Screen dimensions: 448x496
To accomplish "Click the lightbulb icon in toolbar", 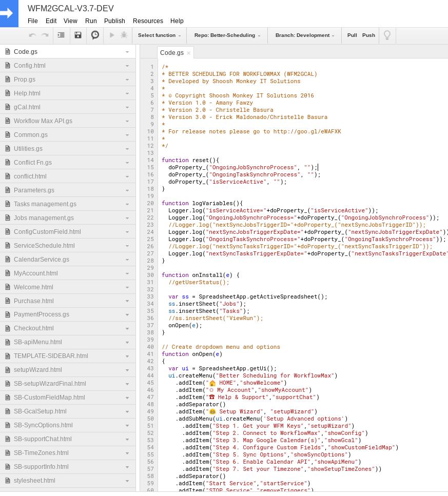I will [x=387, y=35].
